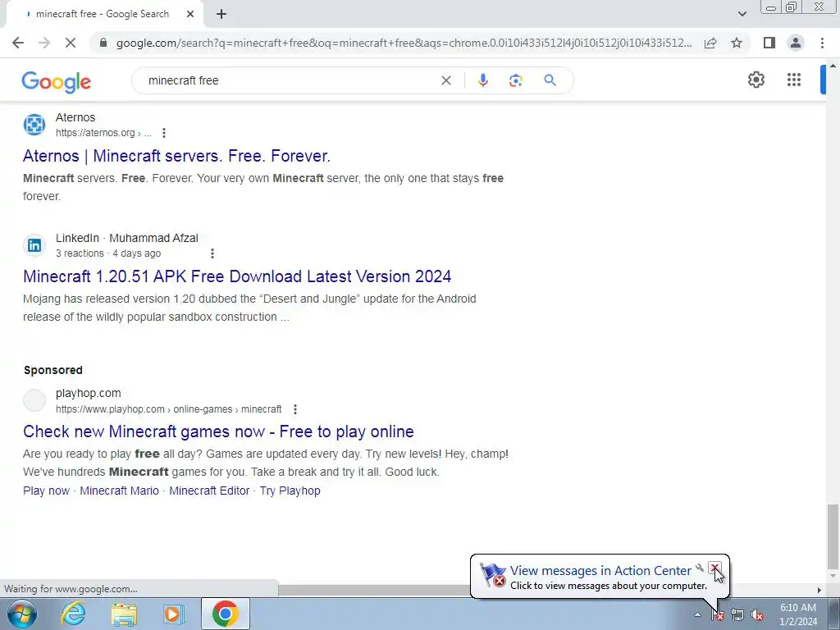Click the Action Center flag tray icon

718,615
